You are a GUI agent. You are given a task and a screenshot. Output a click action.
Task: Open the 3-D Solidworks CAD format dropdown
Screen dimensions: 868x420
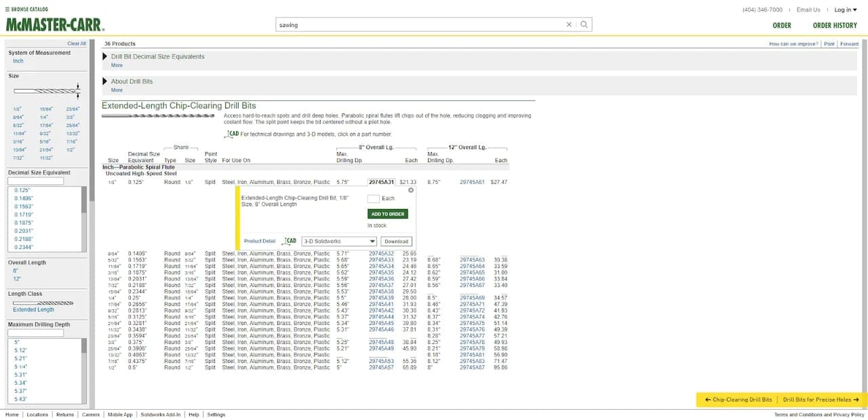coord(339,242)
